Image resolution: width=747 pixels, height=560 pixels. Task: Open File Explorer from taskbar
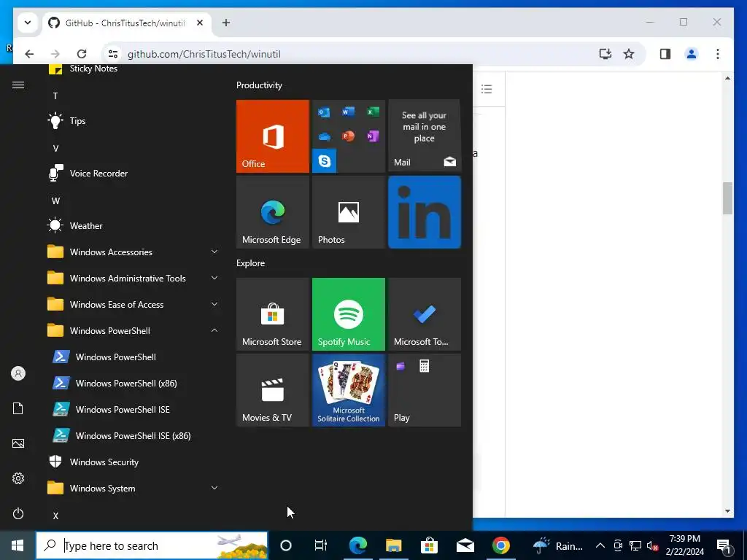click(393, 545)
